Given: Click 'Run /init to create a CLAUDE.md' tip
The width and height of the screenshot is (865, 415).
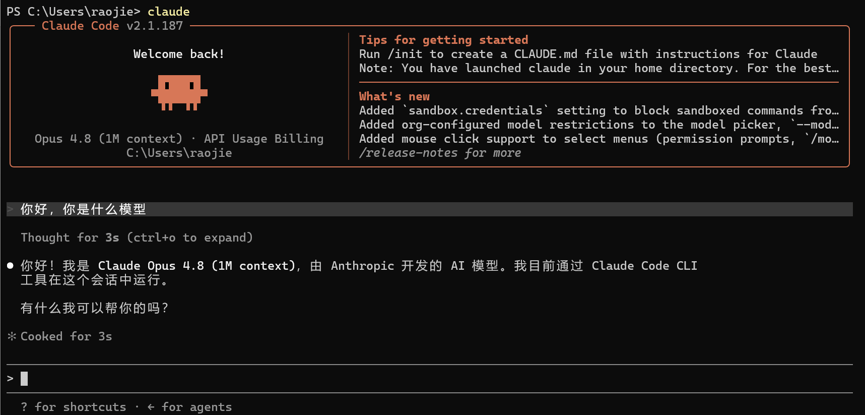Looking at the screenshot, I should (x=588, y=54).
